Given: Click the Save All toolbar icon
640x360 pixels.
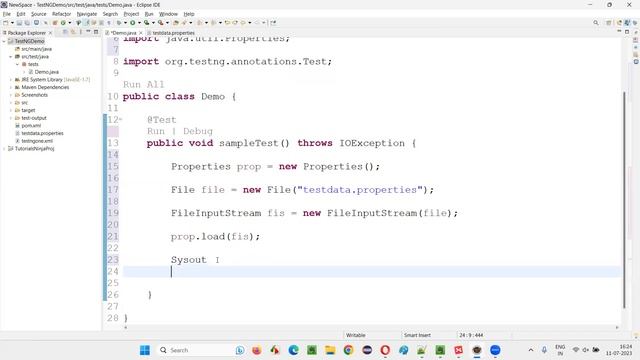Looking at the screenshot, I should tap(27, 23).
